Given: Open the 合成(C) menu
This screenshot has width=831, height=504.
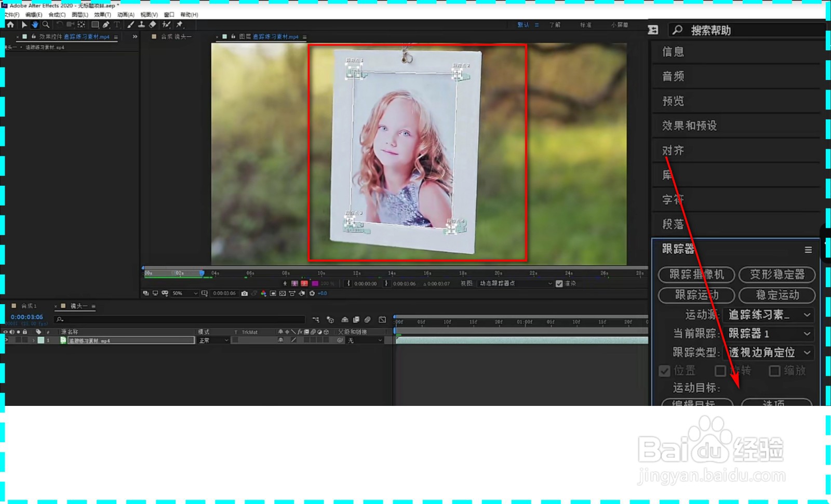Looking at the screenshot, I should pos(57,15).
